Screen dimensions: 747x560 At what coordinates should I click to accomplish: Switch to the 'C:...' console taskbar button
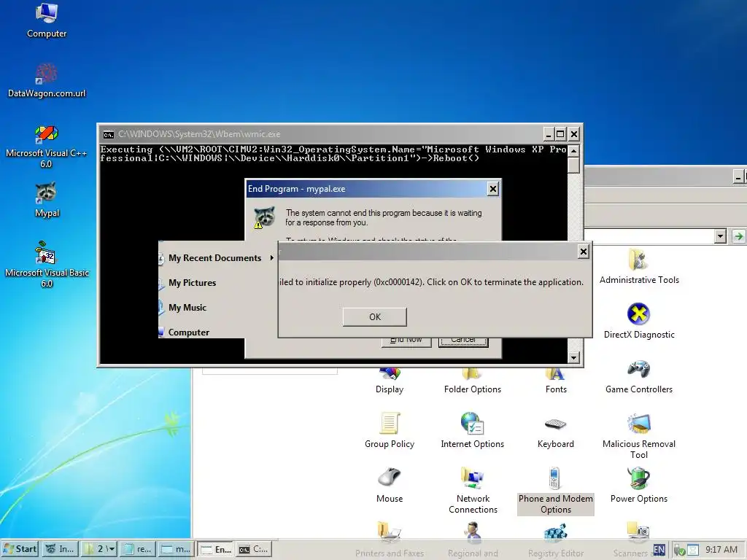pyautogui.click(x=254, y=549)
